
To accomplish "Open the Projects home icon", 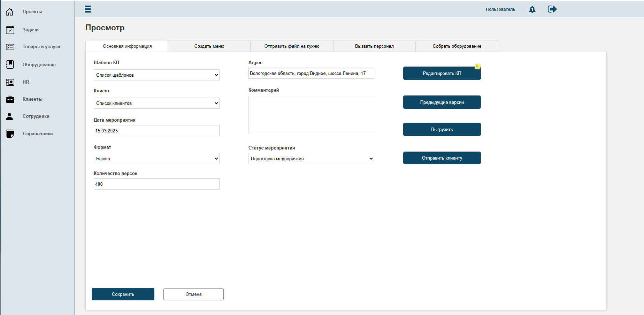I will 10,12.
